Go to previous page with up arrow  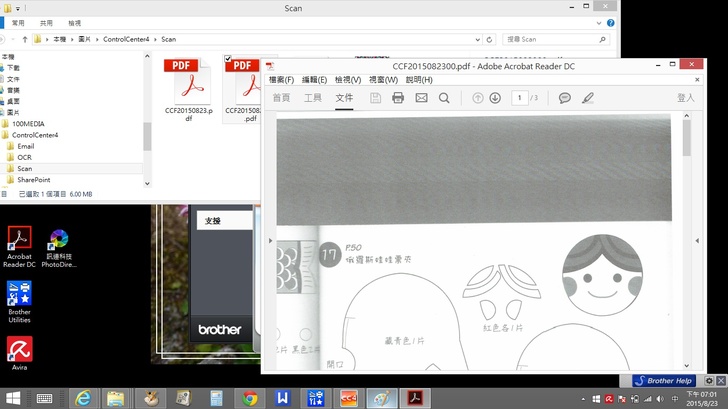tap(478, 98)
